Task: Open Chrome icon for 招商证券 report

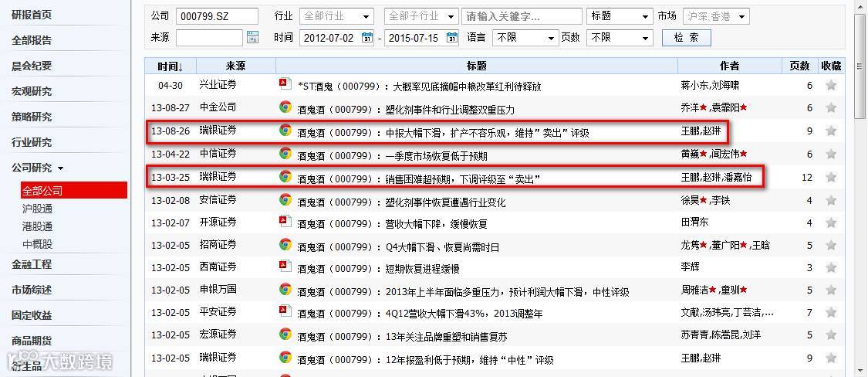Action: pyautogui.click(x=285, y=244)
